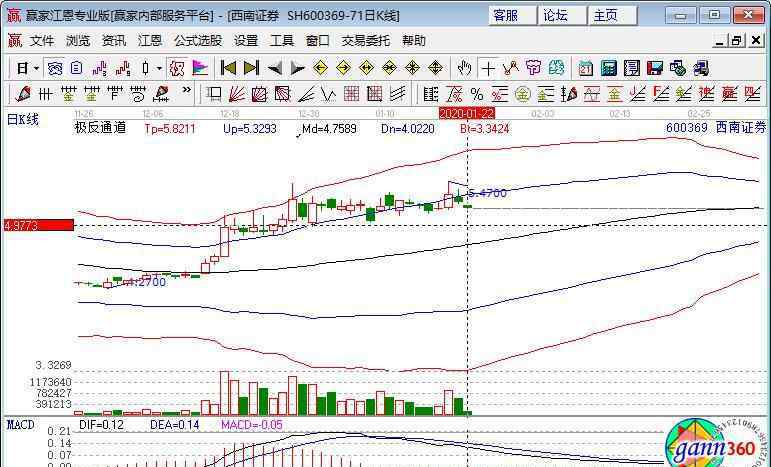Select the spiral time-cycle icon

coord(138,93)
